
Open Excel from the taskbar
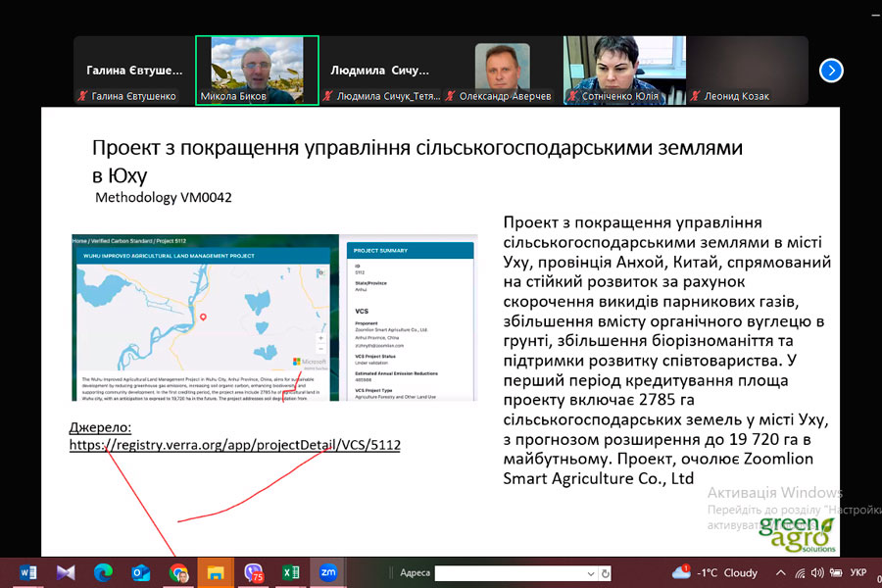pos(291,572)
